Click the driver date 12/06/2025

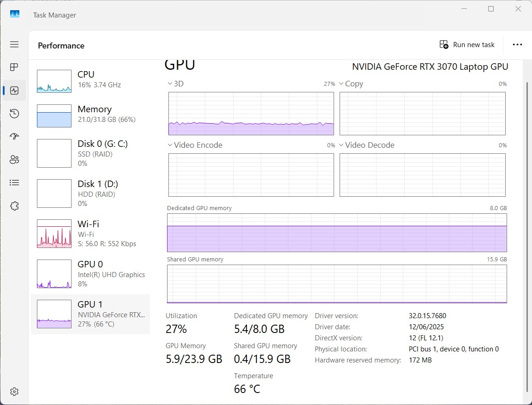click(426, 327)
